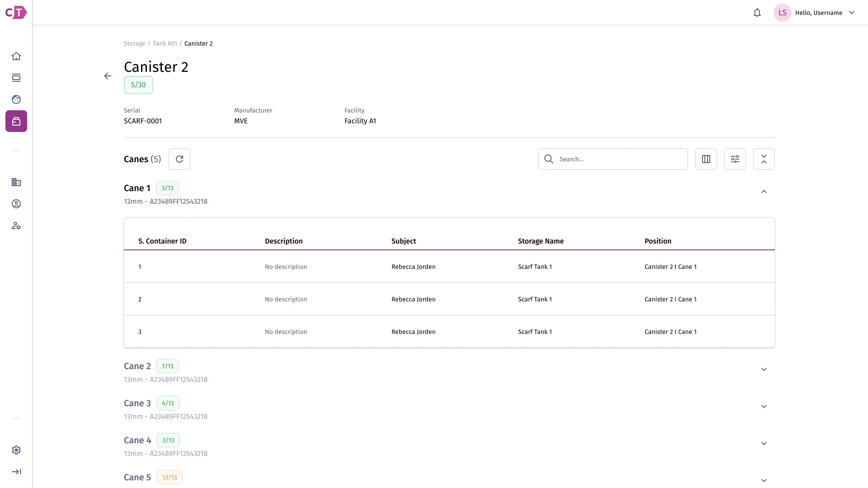Open the Username account dropdown
The width and height of the screenshot is (868, 488).
click(815, 13)
